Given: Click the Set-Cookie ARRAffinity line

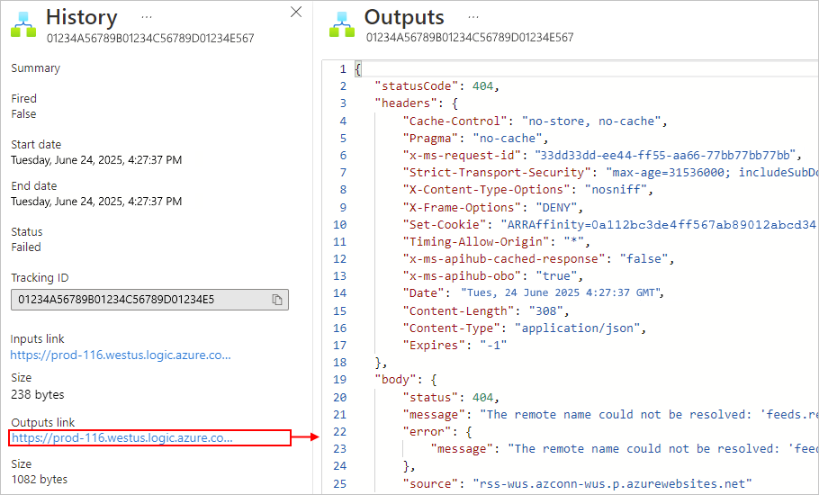Looking at the screenshot, I should coord(609,225).
